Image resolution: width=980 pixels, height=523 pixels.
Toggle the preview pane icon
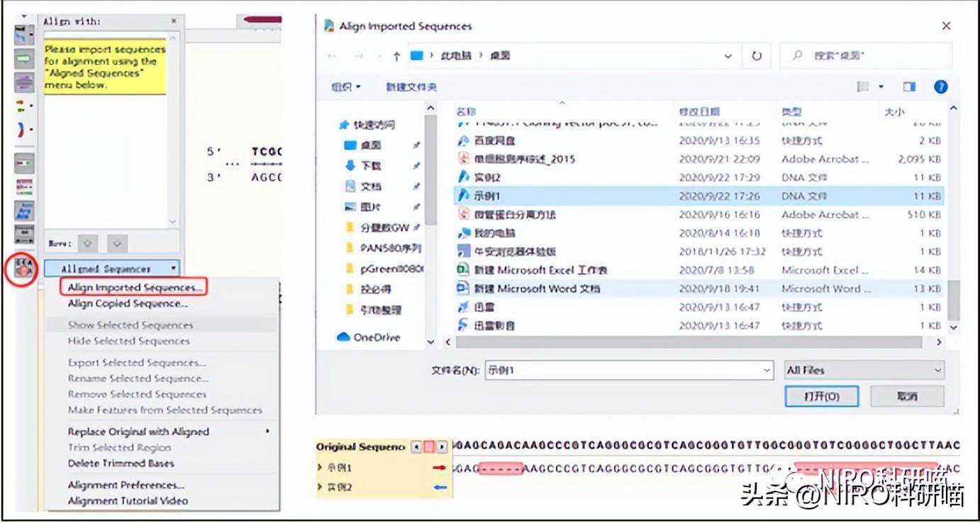(x=909, y=86)
